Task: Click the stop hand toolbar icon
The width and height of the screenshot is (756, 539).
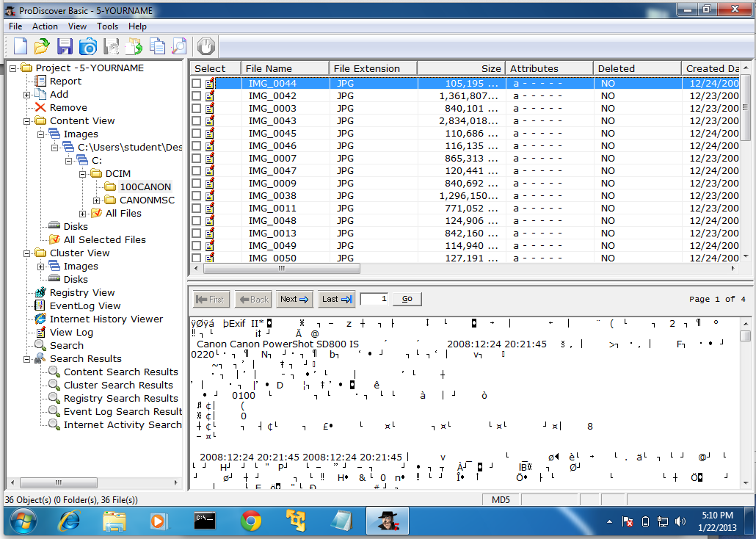Action: pyautogui.click(x=206, y=46)
